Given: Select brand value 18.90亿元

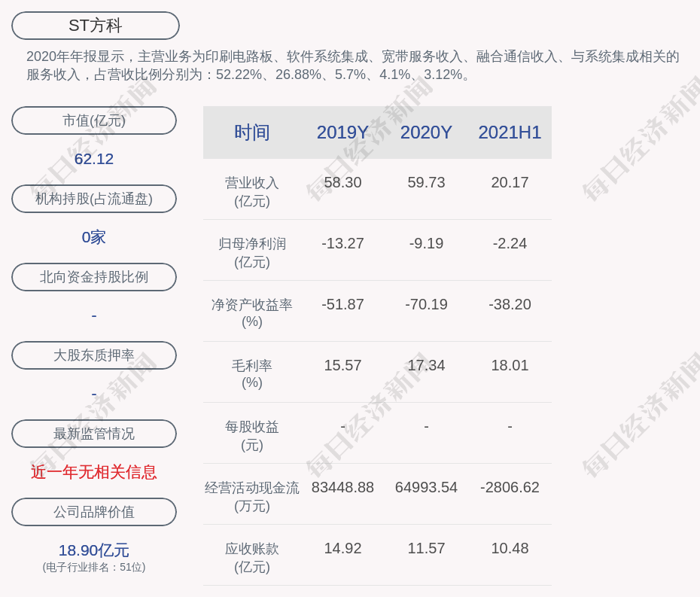Looking at the screenshot, I should pyautogui.click(x=94, y=550).
